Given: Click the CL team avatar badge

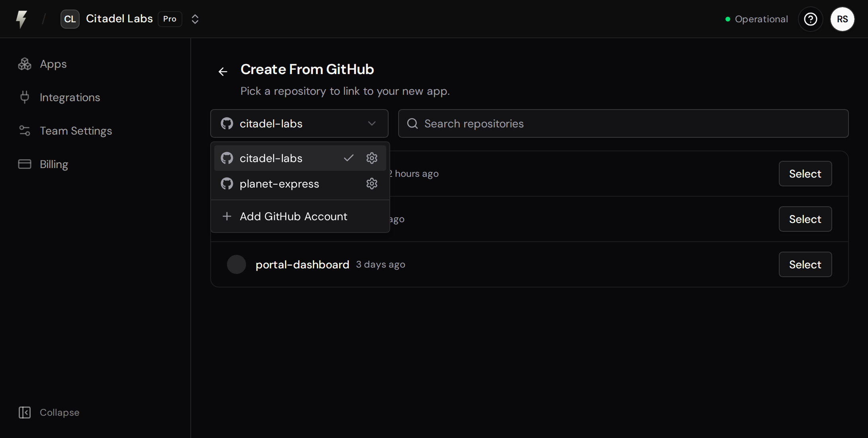Looking at the screenshot, I should coord(70,19).
